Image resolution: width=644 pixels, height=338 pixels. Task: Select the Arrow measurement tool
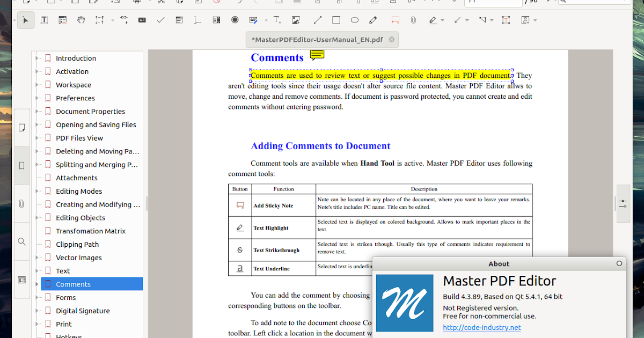[458, 20]
